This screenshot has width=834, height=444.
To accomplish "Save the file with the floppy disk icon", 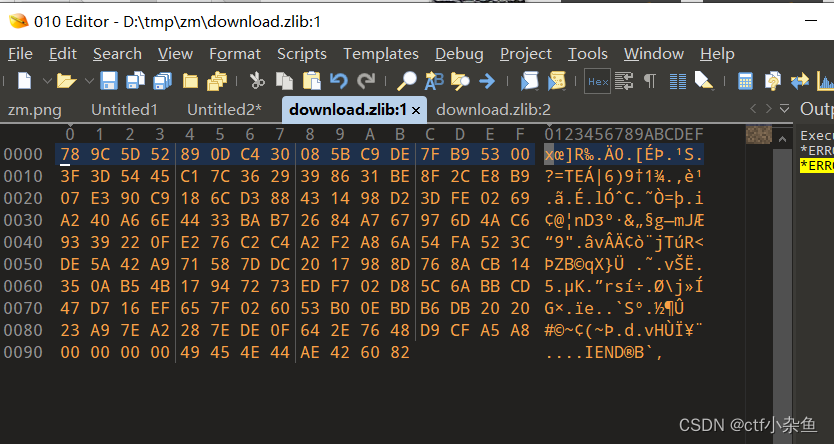I will pos(109,81).
